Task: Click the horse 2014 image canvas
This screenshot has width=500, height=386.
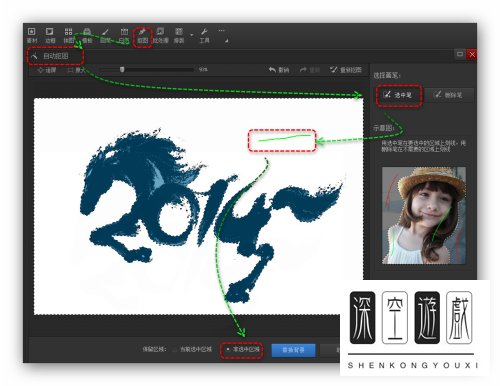Action: (x=198, y=206)
